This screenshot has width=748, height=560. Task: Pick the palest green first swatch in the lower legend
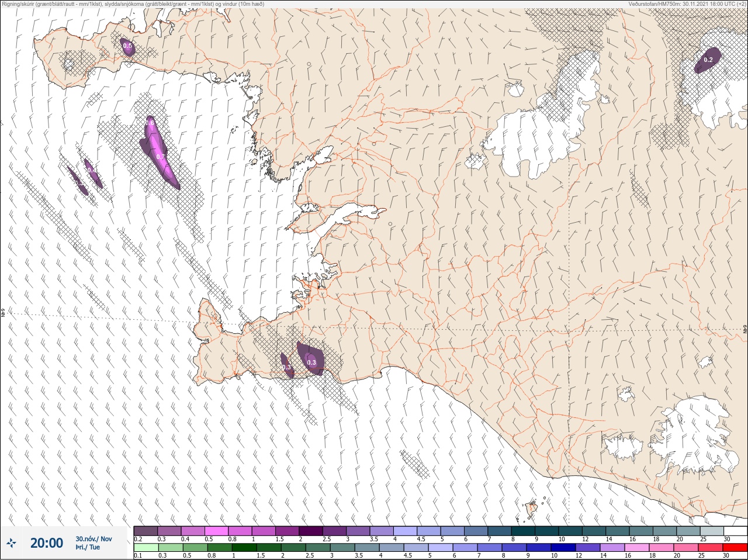point(146,548)
